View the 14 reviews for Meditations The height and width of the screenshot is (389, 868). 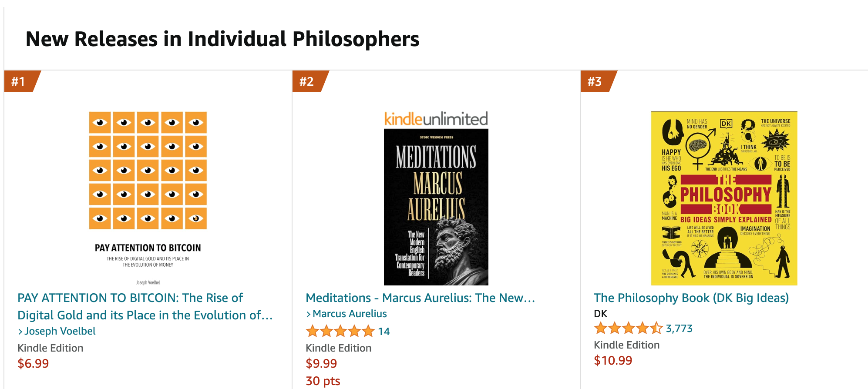click(385, 332)
